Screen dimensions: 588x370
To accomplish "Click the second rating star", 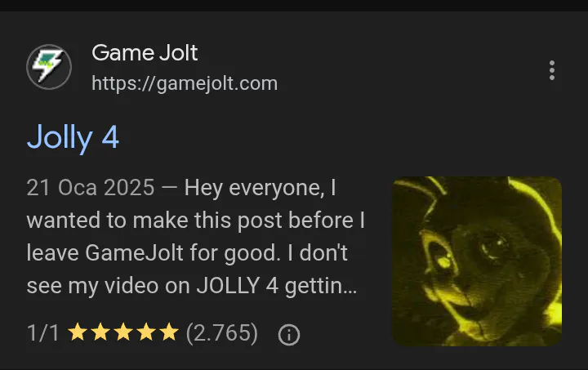I will pyautogui.click(x=100, y=332).
